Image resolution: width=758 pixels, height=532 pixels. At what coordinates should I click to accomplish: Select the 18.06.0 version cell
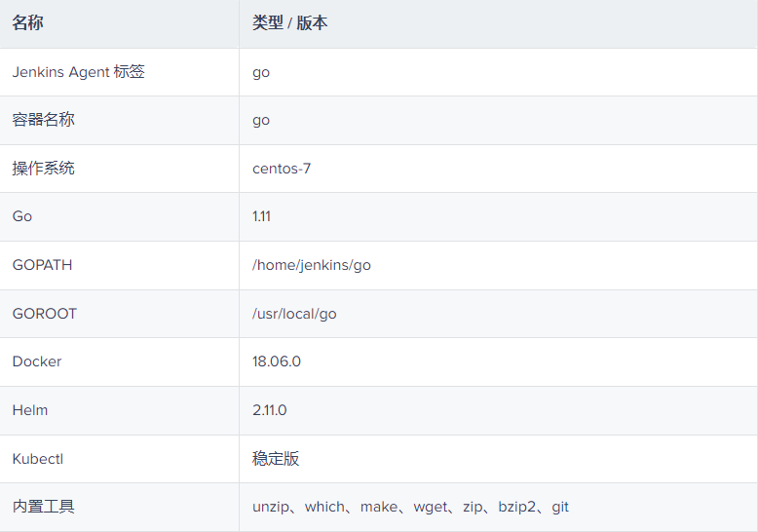tap(277, 361)
